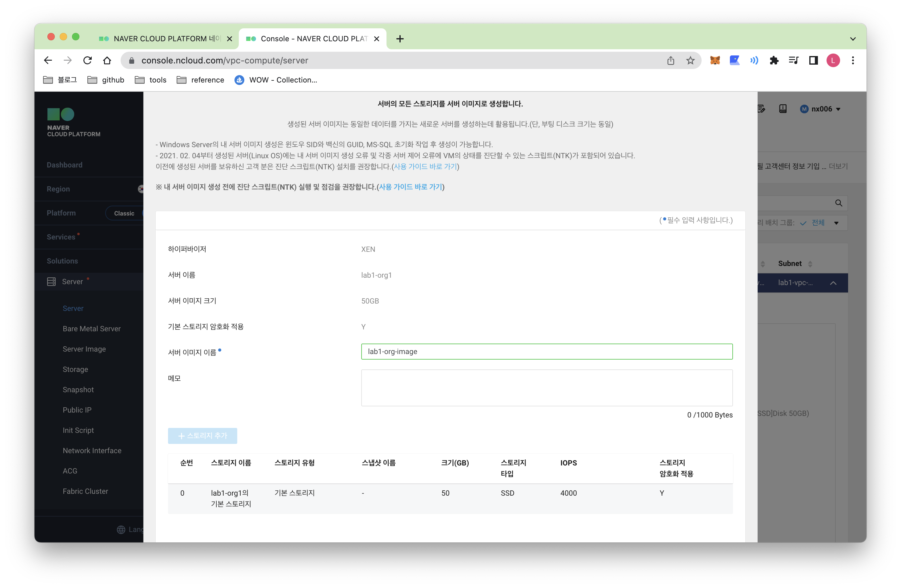Click the browser reload icon

[87, 61]
